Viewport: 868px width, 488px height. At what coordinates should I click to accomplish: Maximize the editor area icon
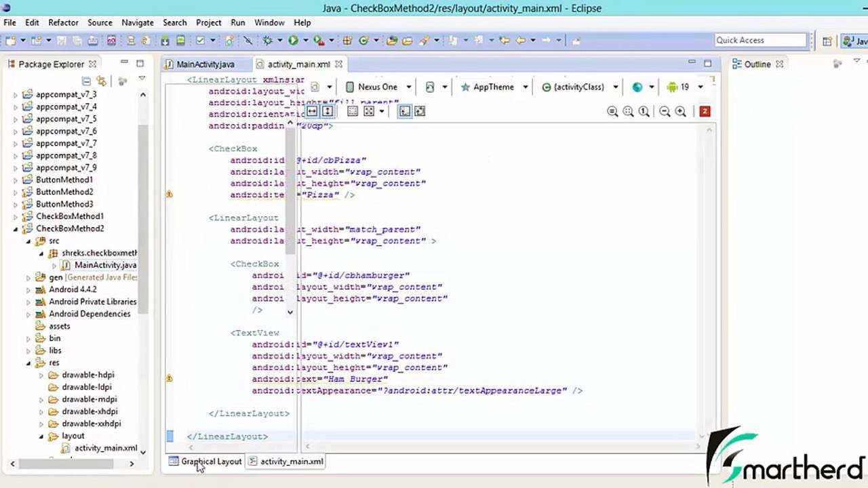click(x=707, y=63)
